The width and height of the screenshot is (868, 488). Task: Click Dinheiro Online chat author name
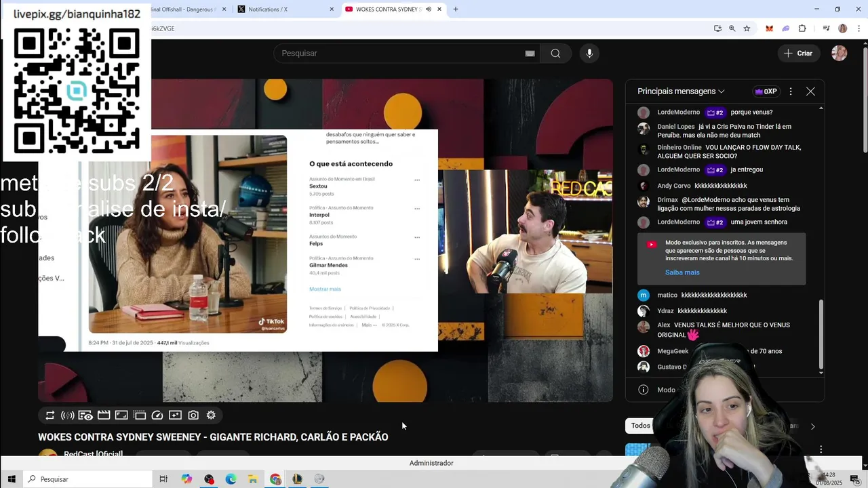[x=679, y=148]
